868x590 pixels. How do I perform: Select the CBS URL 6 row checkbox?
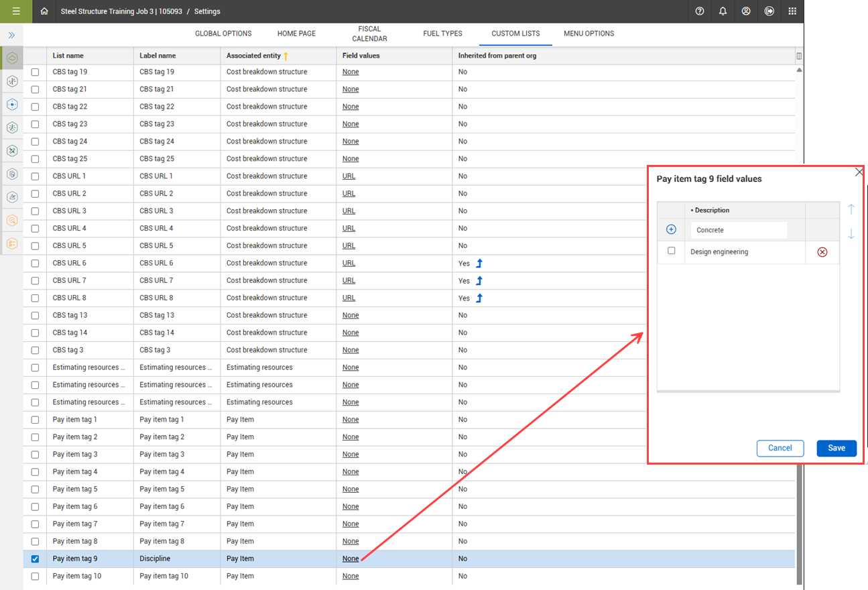tap(35, 263)
